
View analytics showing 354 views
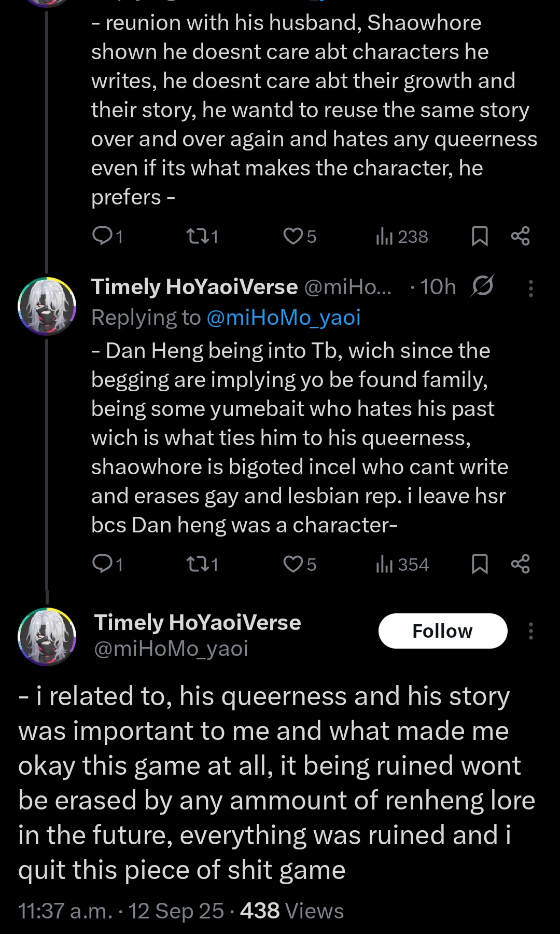click(402, 564)
